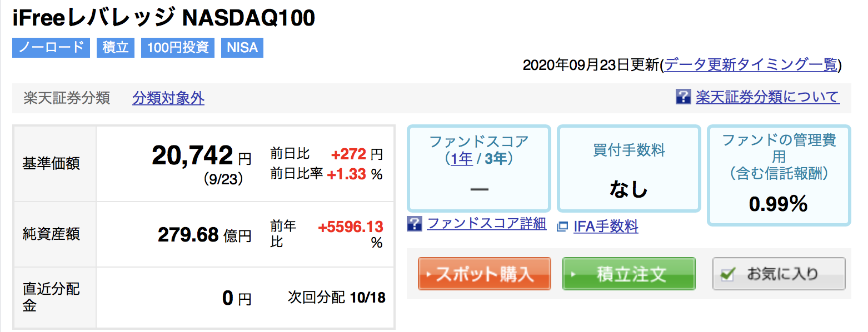Click the green checkmark icon on お気に入り
The height and width of the screenshot is (332, 868).
tap(727, 274)
